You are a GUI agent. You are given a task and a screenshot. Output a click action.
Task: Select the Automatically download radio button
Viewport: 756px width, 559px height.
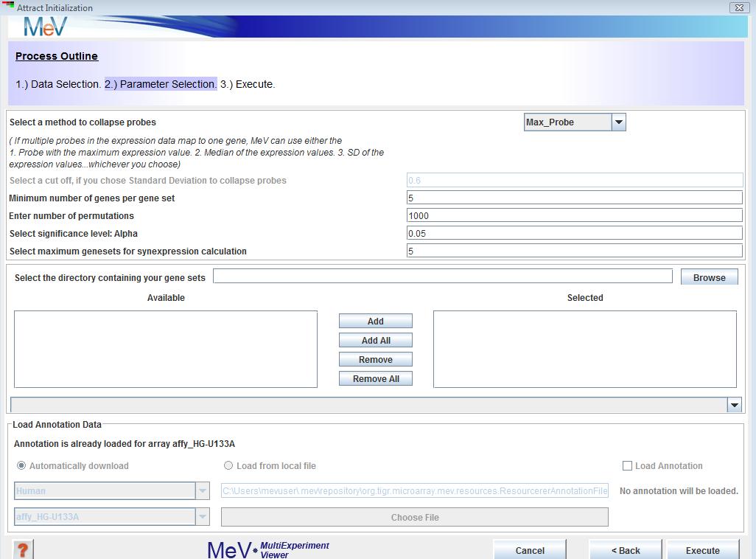pos(21,466)
